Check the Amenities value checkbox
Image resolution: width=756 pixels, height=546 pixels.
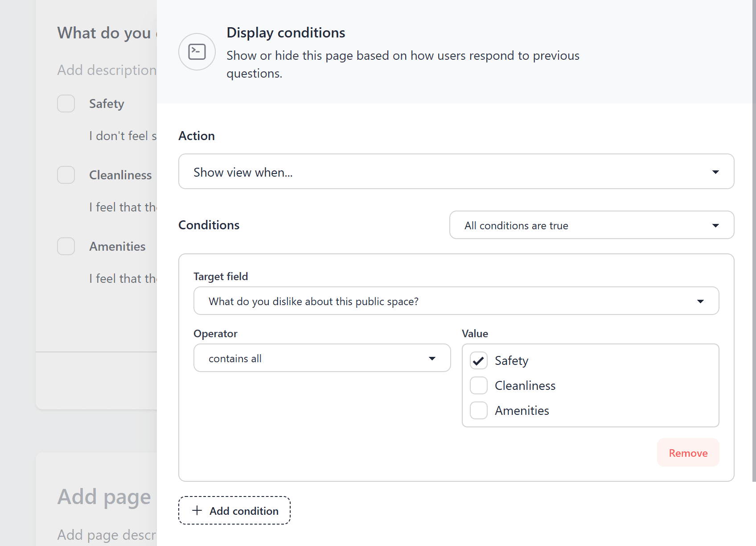point(479,410)
